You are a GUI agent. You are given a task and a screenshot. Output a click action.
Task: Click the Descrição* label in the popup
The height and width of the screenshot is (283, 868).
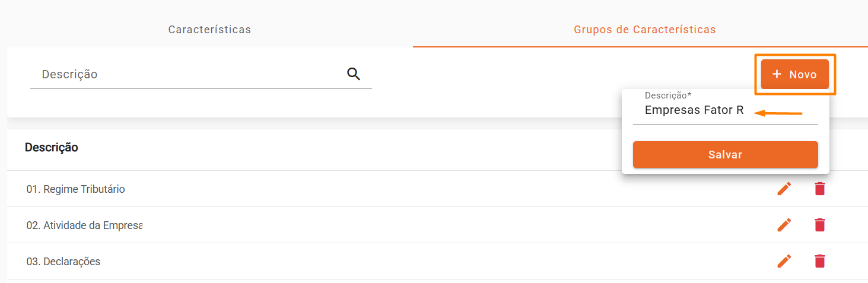668,96
